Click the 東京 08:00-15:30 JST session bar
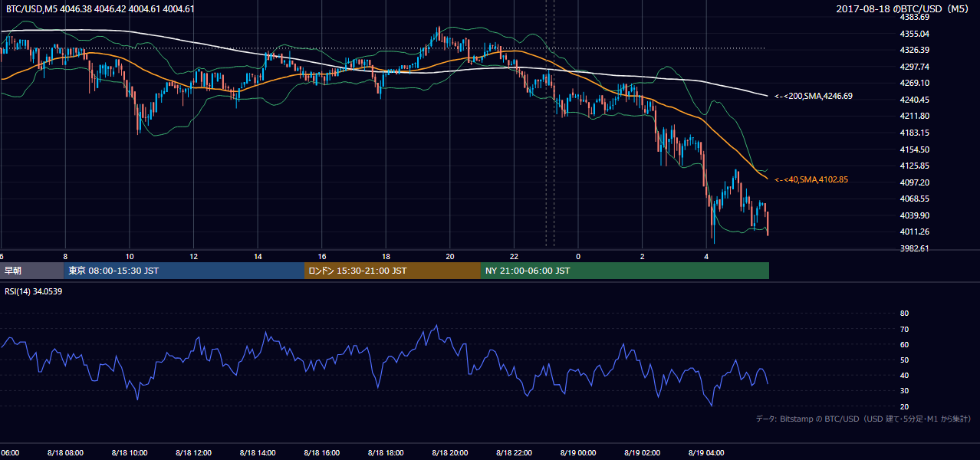The image size is (980, 460). point(184,271)
